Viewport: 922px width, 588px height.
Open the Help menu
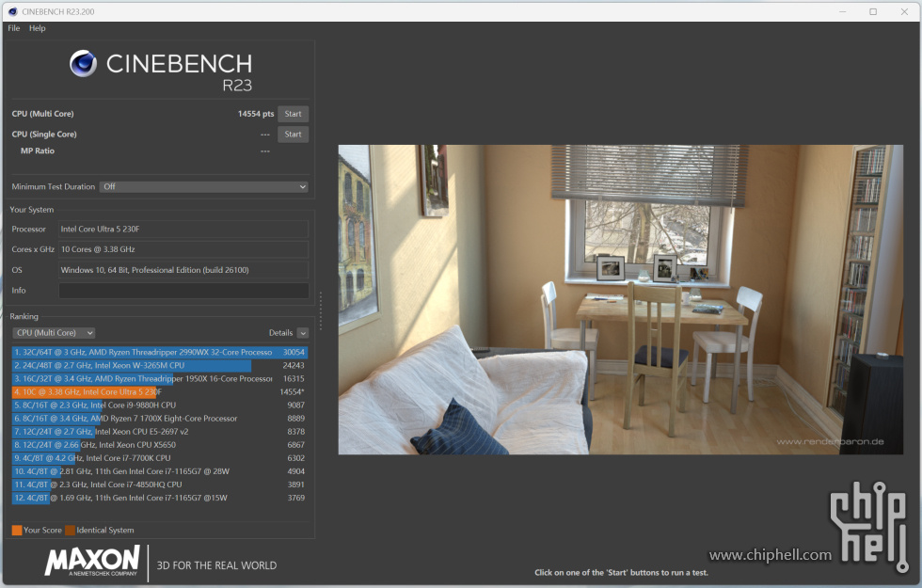37,28
